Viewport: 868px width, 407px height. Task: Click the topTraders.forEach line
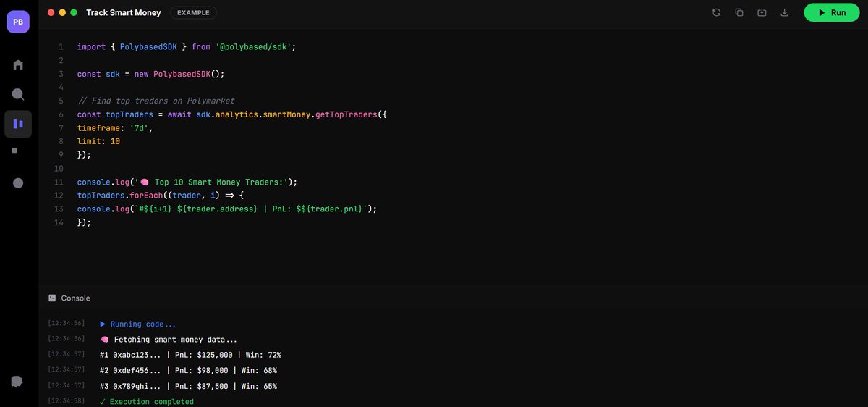(161, 196)
